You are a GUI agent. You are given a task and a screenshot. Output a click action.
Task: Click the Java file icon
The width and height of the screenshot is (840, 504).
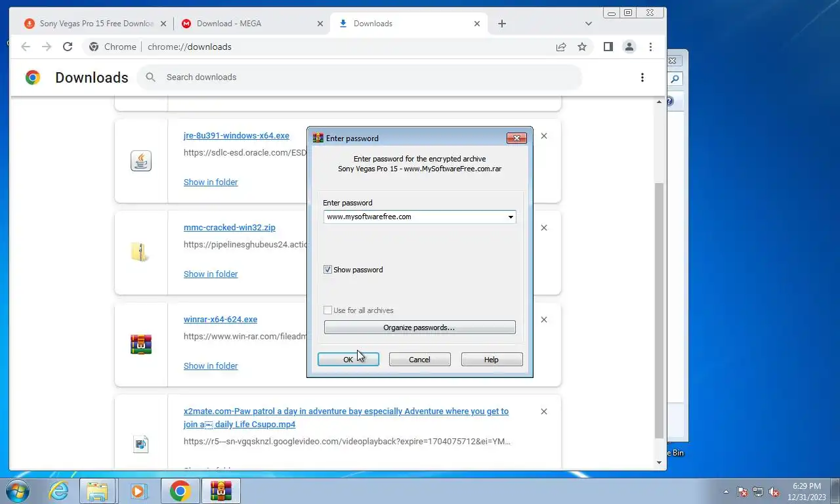coord(141,161)
